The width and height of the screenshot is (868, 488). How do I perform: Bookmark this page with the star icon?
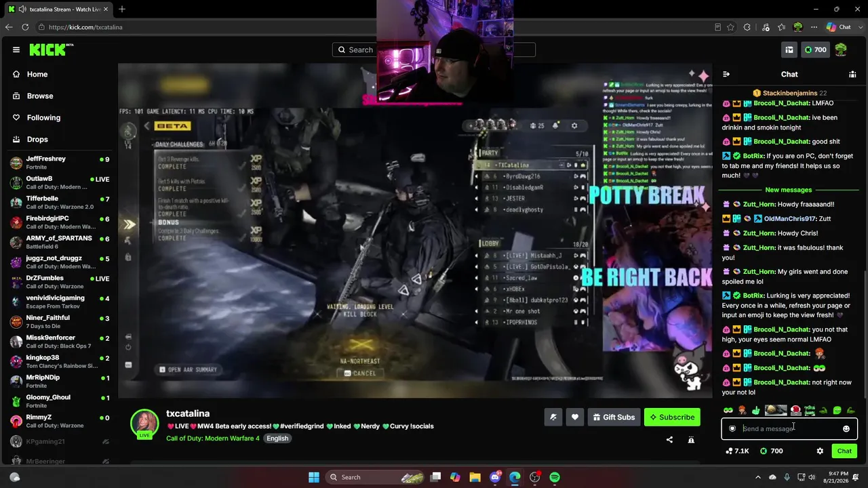pyautogui.click(x=730, y=27)
